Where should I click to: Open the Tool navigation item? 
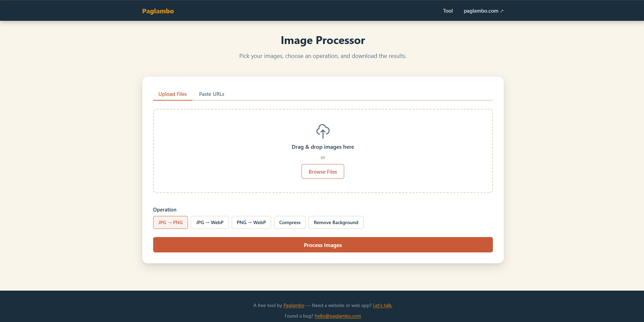(448, 11)
